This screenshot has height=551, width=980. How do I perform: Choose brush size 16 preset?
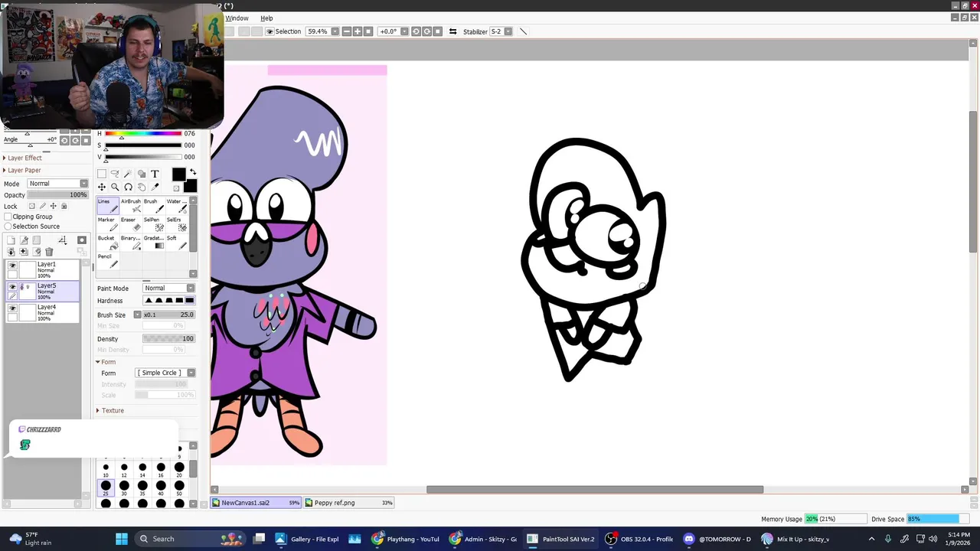coord(161,468)
